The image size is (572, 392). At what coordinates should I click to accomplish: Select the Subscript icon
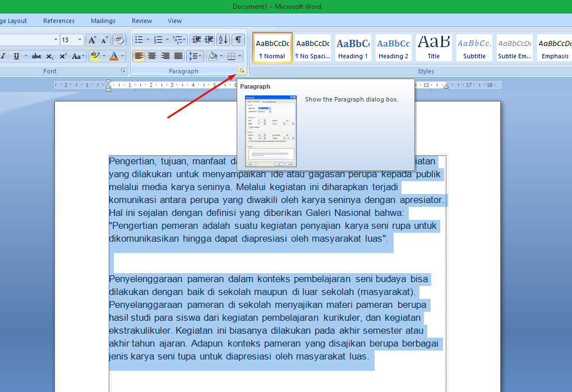pyautogui.click(x=49, y=55)
